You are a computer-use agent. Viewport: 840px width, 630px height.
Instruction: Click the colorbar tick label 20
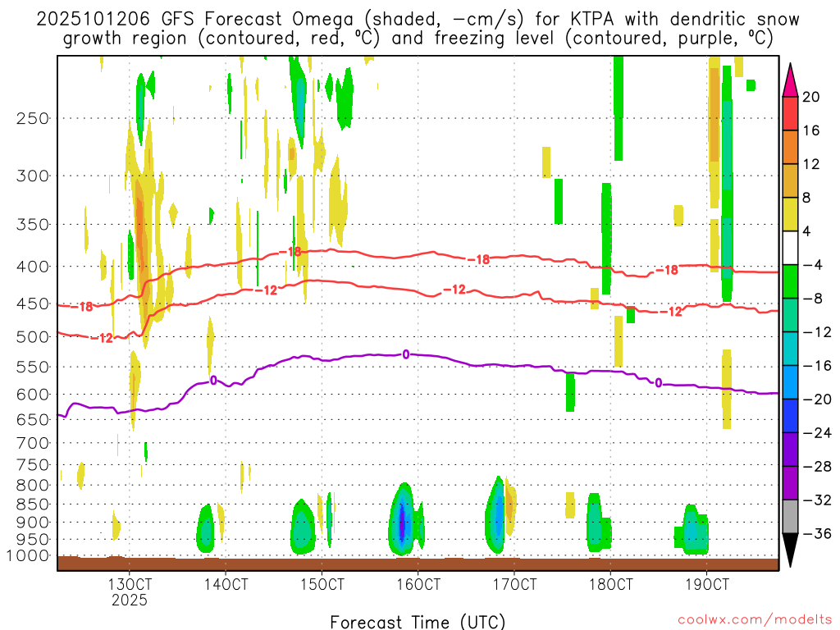[x=810, y=97]
